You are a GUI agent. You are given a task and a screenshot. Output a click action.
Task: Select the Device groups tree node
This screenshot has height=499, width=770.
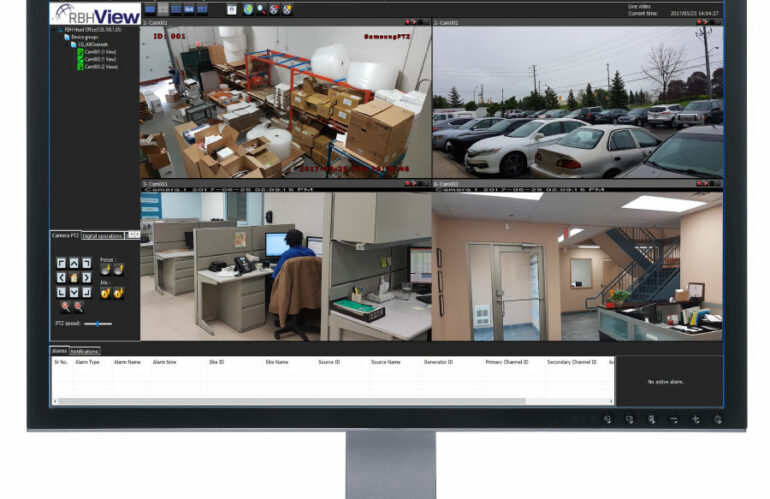pos(84,37)
